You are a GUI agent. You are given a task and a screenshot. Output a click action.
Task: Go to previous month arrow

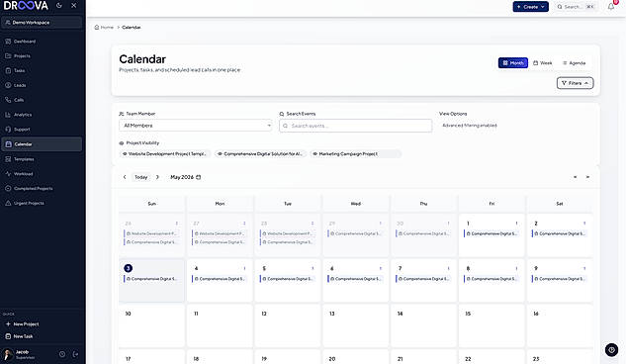click(125, 177)
